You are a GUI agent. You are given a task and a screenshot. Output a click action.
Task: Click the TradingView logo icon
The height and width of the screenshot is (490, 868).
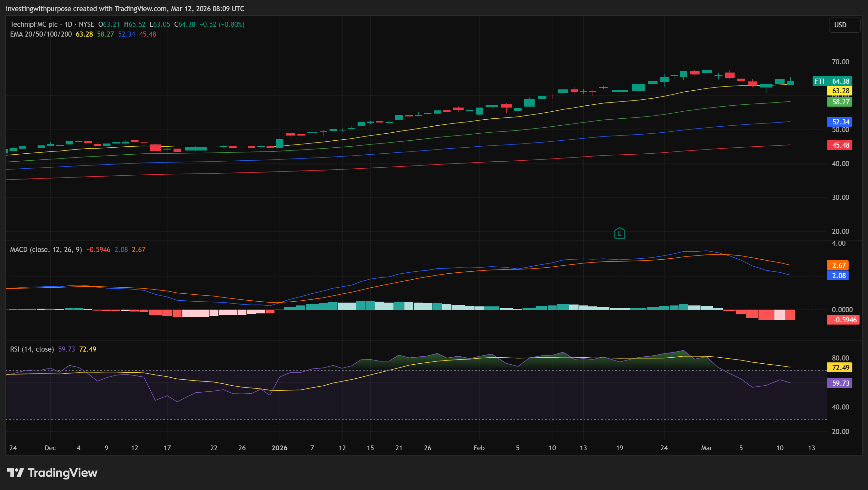15,472
